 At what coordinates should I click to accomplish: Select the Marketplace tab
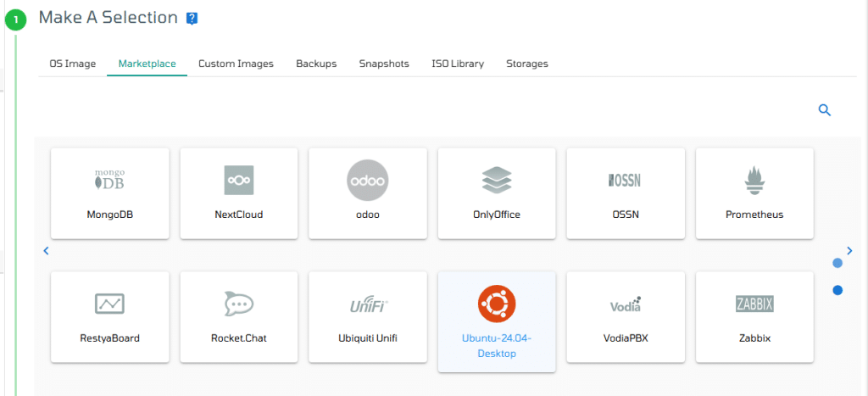147,64
